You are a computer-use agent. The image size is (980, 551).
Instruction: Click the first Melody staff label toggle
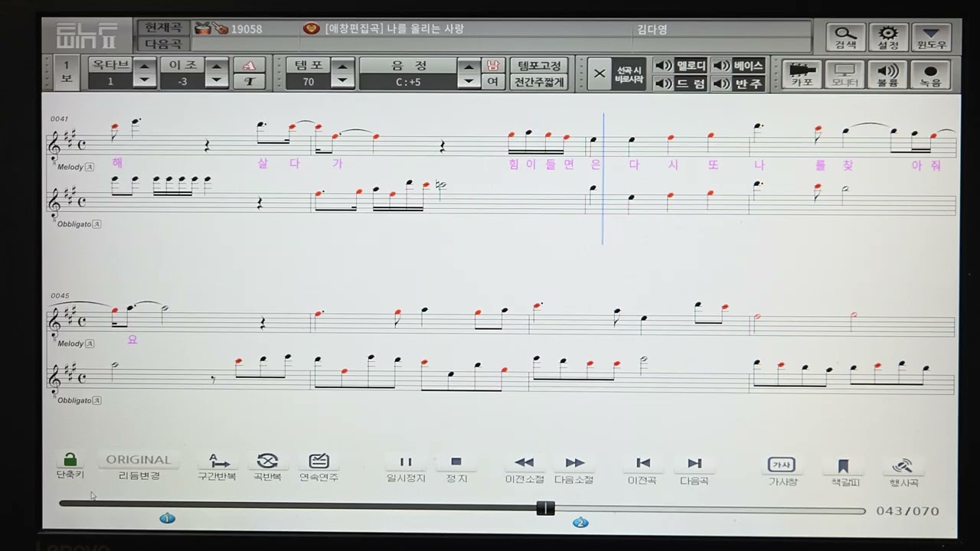[x=90, y=167]
